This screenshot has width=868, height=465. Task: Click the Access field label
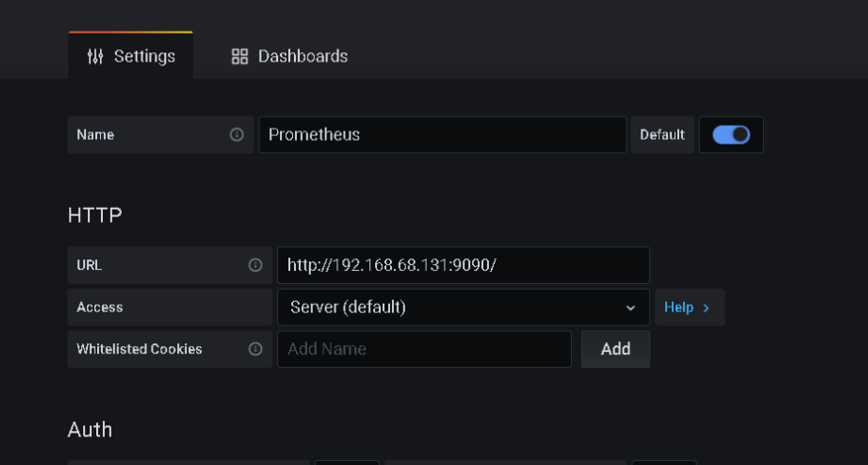100,308
